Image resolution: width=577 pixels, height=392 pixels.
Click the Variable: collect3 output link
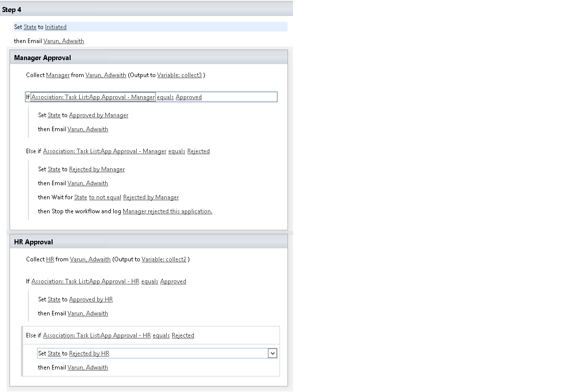(x=179, y=75)
